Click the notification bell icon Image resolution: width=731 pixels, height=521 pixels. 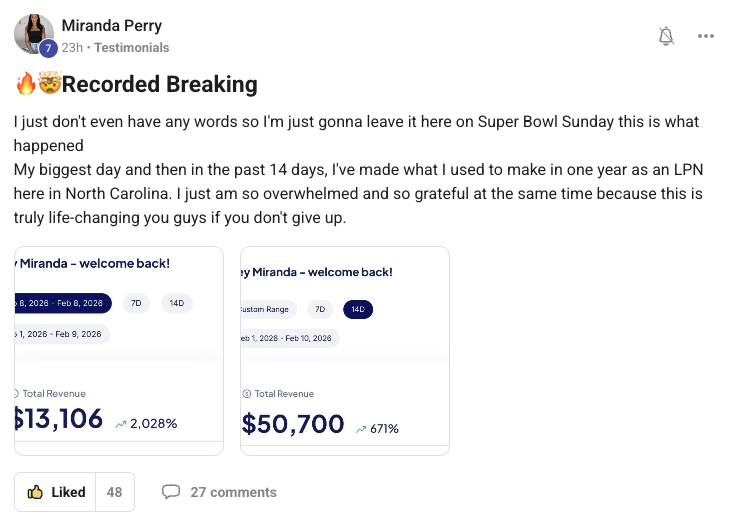[666, 36]
